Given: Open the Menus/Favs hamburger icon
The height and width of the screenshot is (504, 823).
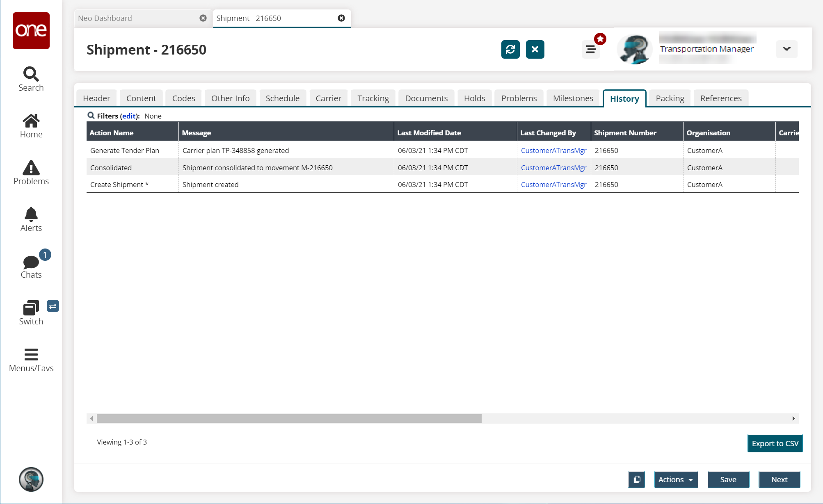Looking at the screenshot, I should [31, 354].
